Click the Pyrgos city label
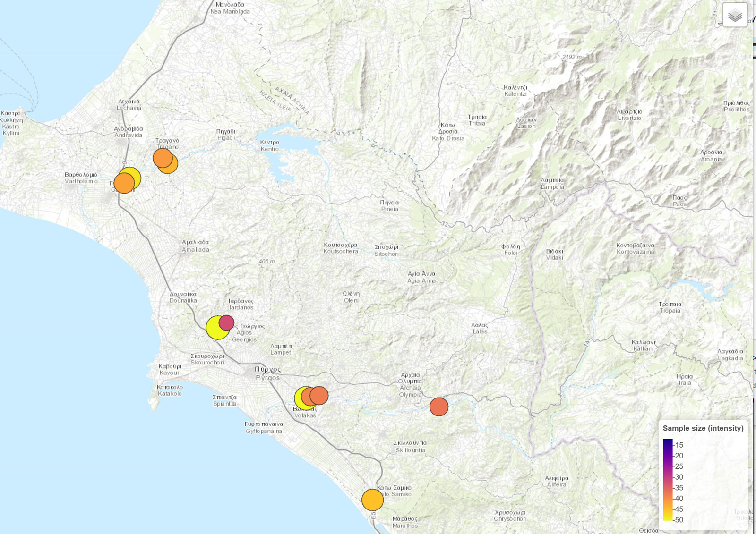 [268, 373]
